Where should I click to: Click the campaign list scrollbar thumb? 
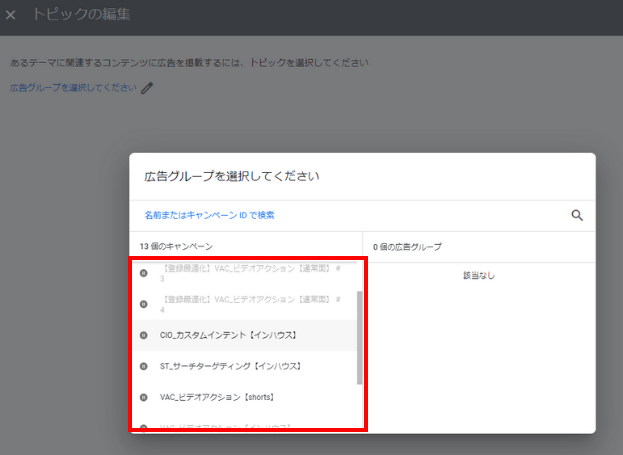(x=359, y=338)
